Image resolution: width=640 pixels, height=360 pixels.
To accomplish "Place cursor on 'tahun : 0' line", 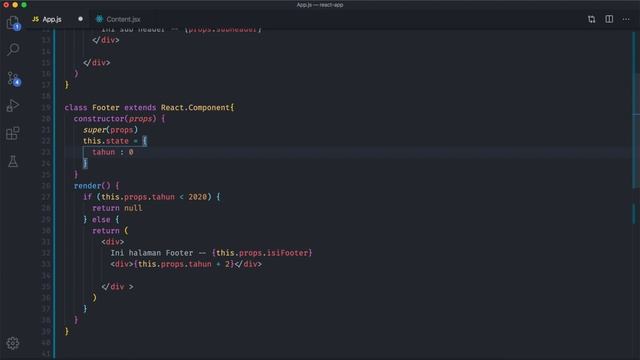I will (x=113, y=152).
